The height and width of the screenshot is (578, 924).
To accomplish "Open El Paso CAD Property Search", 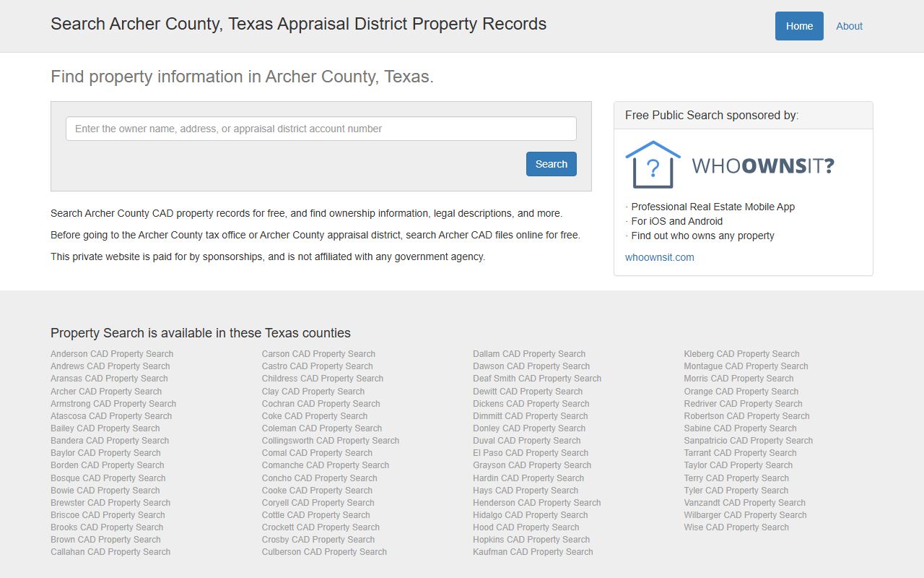I will click(x=530, y=453).
